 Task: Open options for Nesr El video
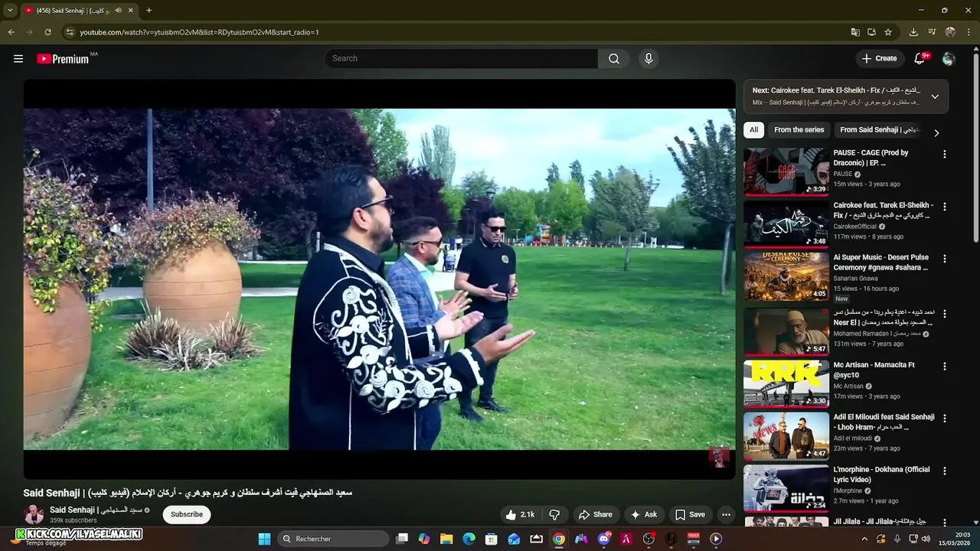pyautogui.click(x=944, y=314)
